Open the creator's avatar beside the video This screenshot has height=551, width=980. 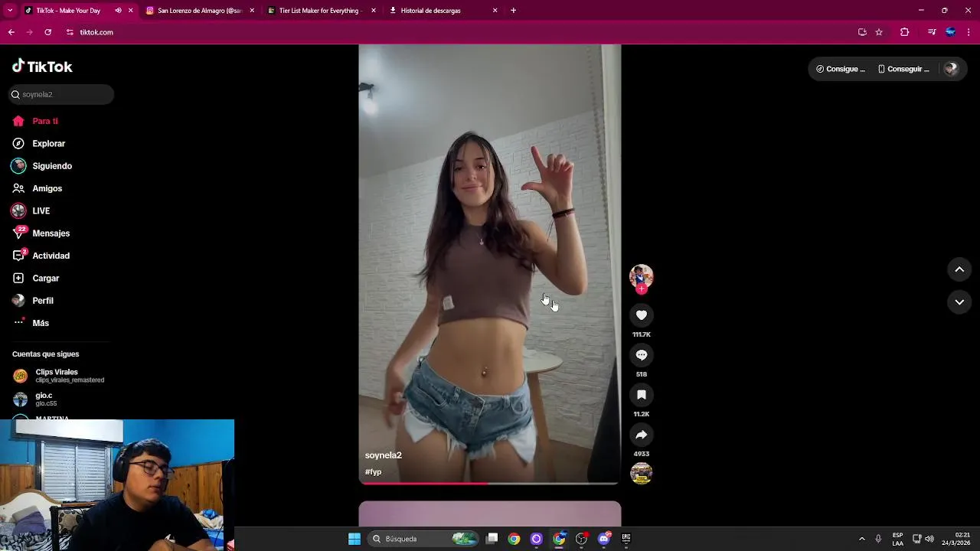(x=642, y=276)
